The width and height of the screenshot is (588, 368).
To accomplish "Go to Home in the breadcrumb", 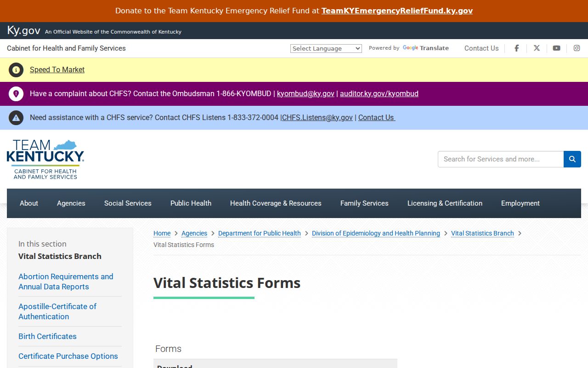I will click(162, 233).
